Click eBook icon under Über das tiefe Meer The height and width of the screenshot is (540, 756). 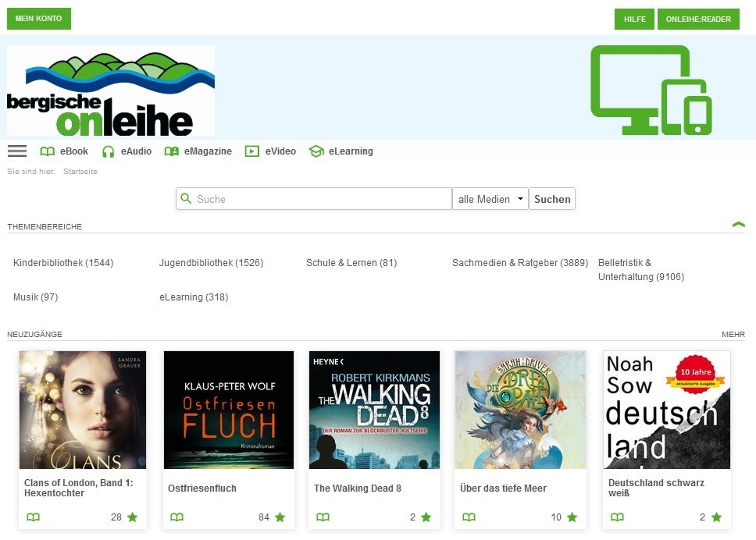[x=469, y=517]
